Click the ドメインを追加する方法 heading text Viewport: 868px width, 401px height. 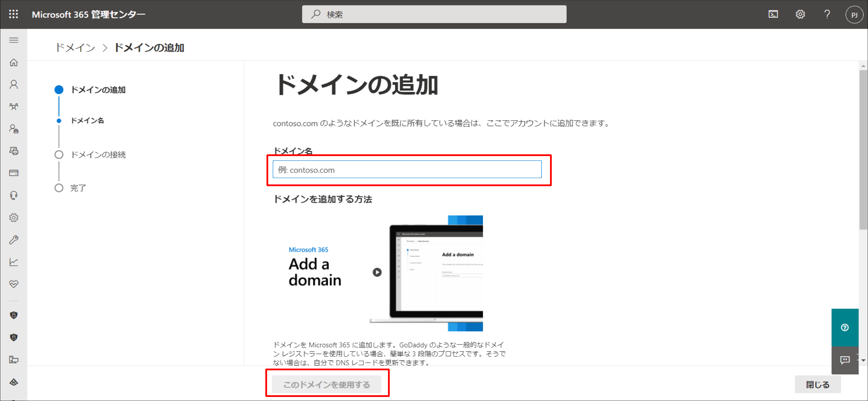(323, 199)
